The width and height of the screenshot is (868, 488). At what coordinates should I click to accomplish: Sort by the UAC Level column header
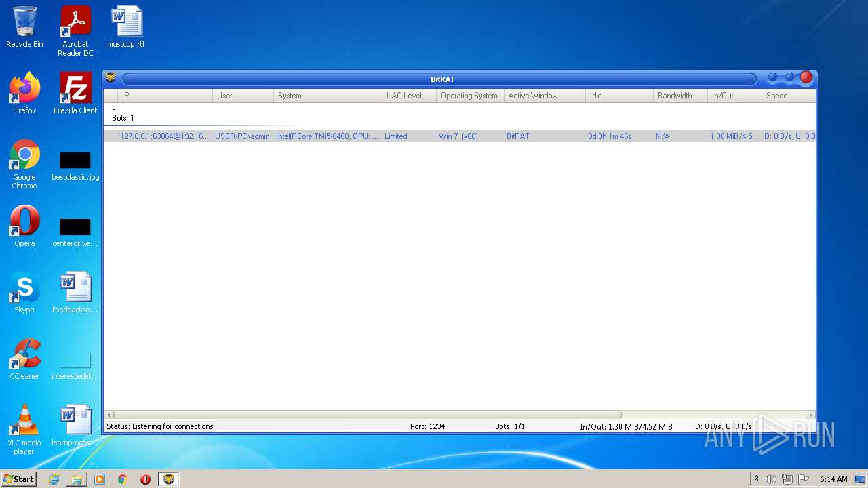[409, 96]
